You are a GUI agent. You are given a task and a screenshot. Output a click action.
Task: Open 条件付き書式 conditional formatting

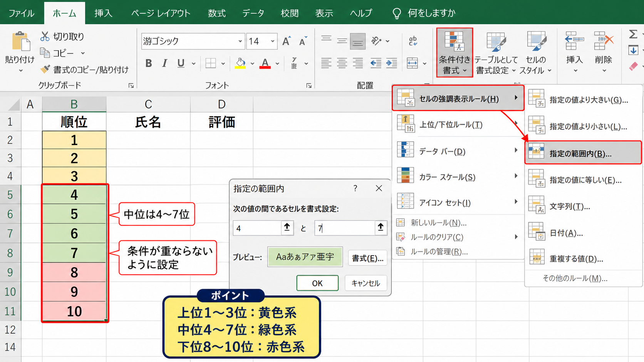coord(454,53)
